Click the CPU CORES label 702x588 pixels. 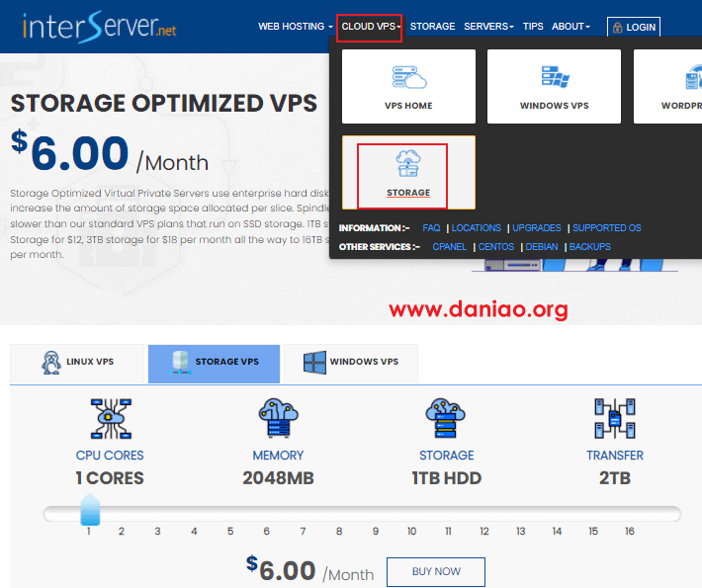[x=110, y=456]
